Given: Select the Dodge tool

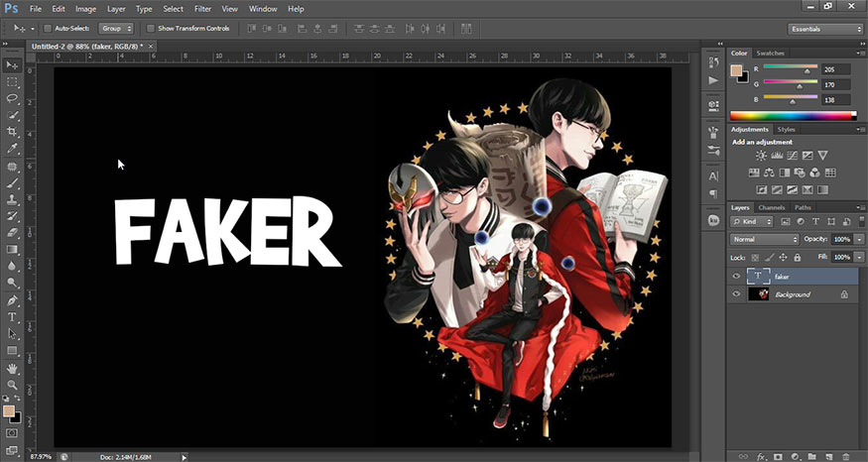Looking at the screenshot, I should pyautogui.click(x=12, y=283).
